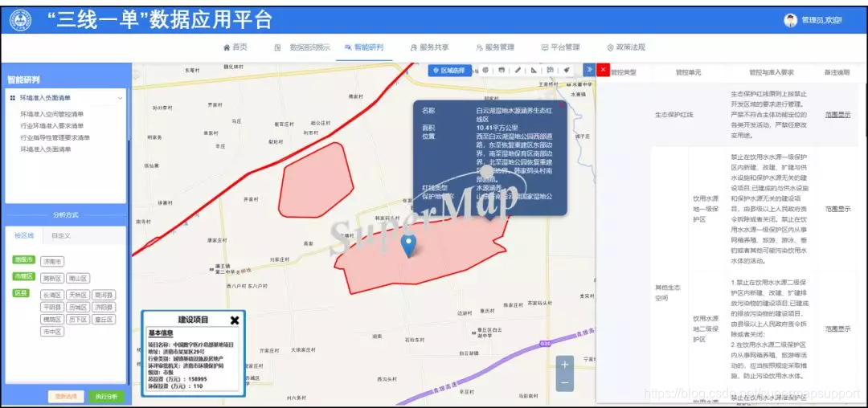
Task: Open the 服务共享 menu item
Action: [x=429, y=47]
